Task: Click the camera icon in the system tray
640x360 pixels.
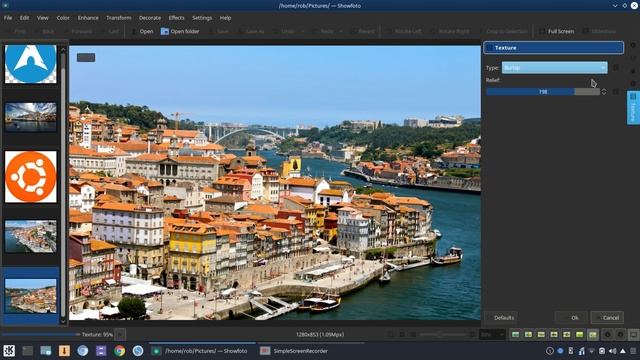Action: (x=602, y=351)
